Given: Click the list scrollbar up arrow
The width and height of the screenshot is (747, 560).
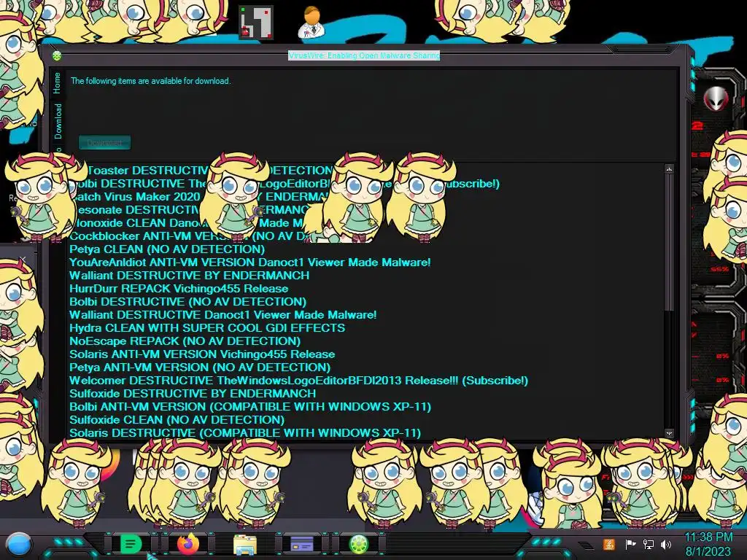Looking at the screenshot, I should [670, 169].
